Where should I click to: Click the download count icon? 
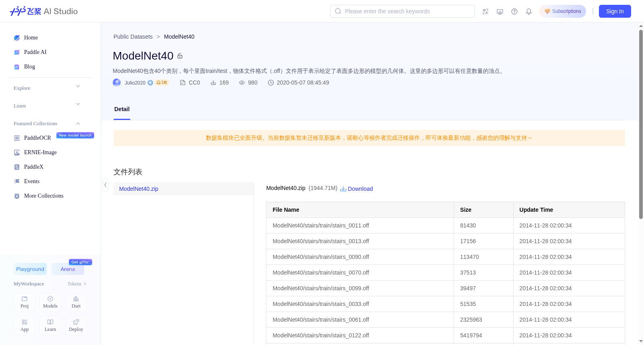click(x=213, y=83)
